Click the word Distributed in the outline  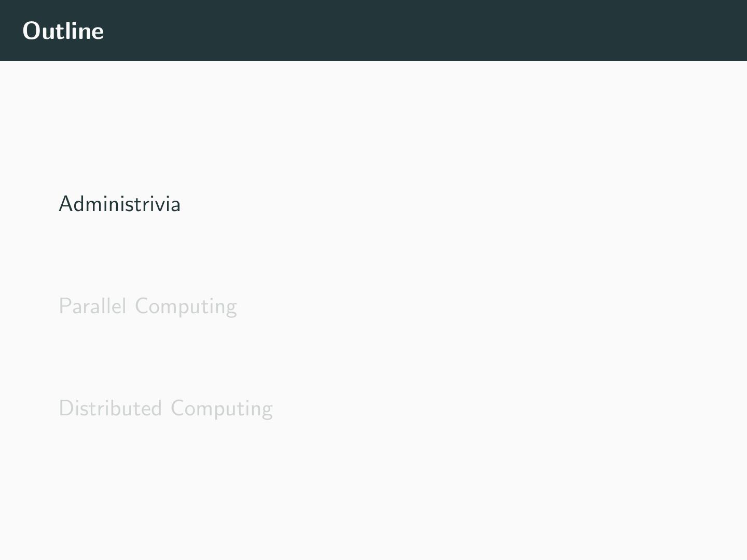click(x=110, y=409)
